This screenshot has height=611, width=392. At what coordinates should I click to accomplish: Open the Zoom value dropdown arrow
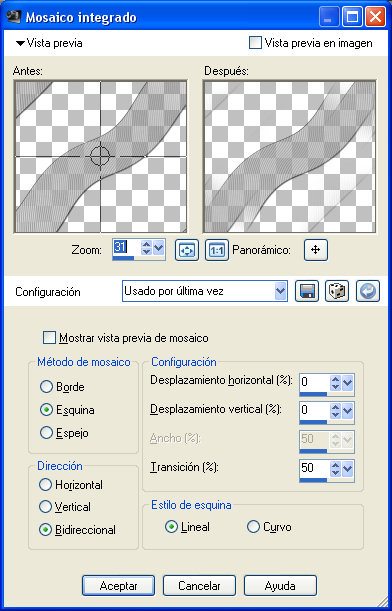point(159,247)
